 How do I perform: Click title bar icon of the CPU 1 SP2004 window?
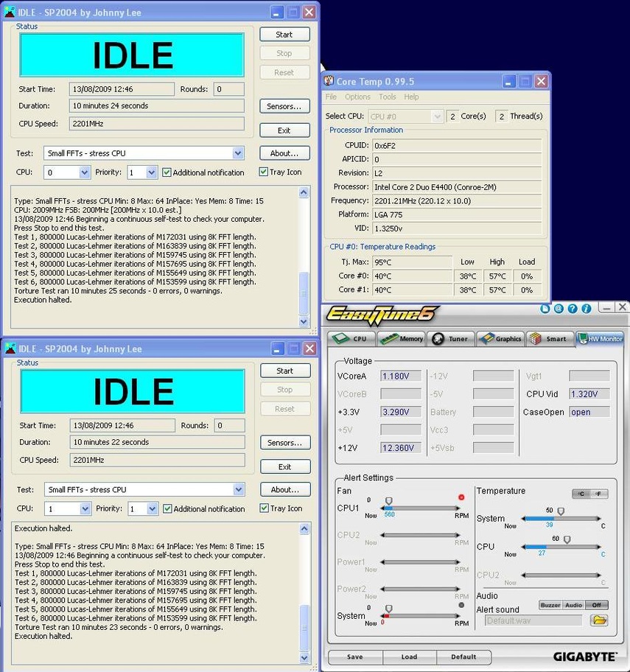[10, 349]
